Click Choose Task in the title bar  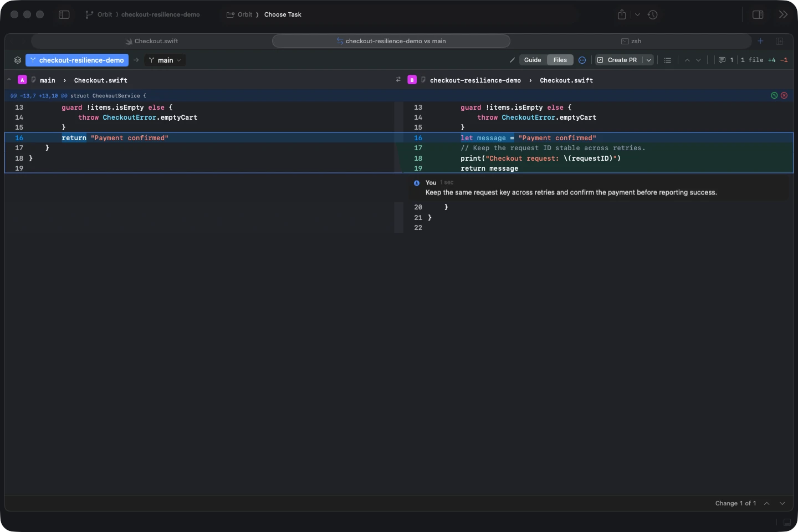(283, 14)
